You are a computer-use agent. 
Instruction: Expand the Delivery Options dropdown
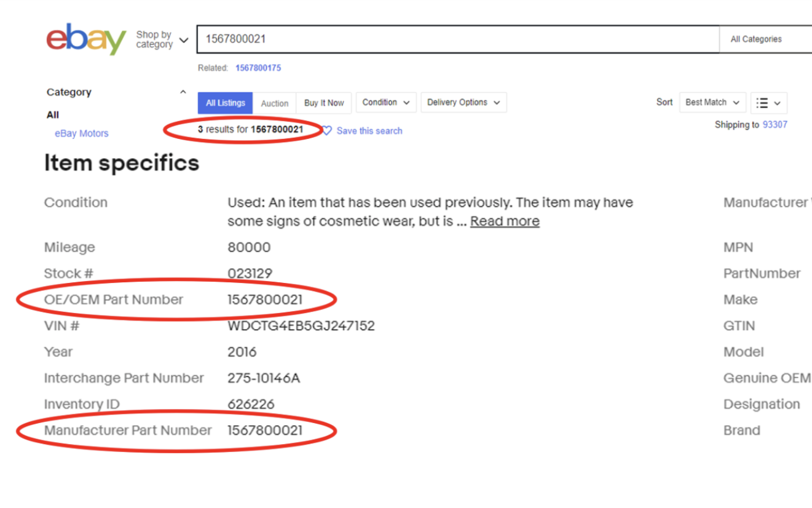tap(463, 103)
